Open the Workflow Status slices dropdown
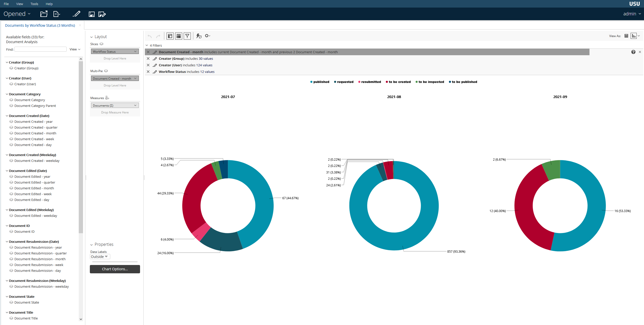The height and width of the screenshot is (325, 644). coord(135,51)
